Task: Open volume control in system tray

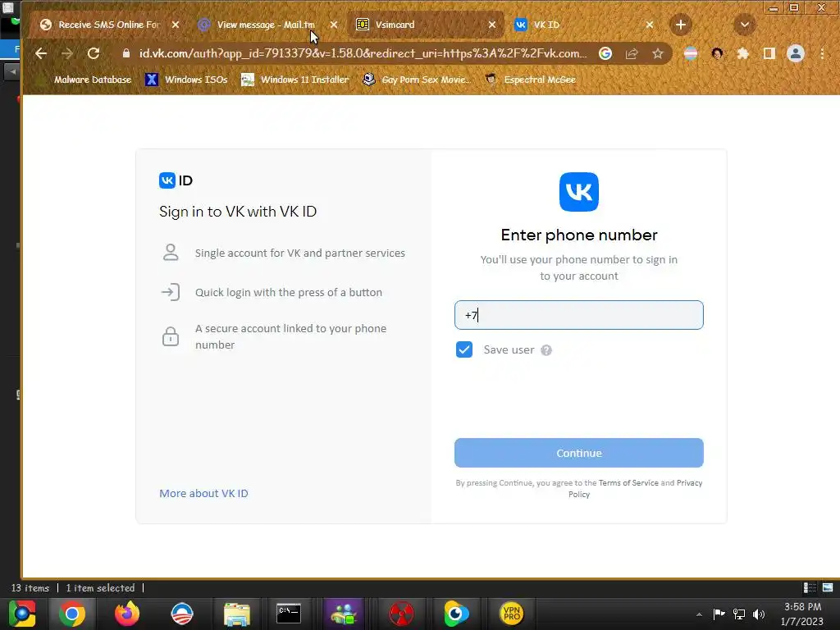Action: (759, 614)
